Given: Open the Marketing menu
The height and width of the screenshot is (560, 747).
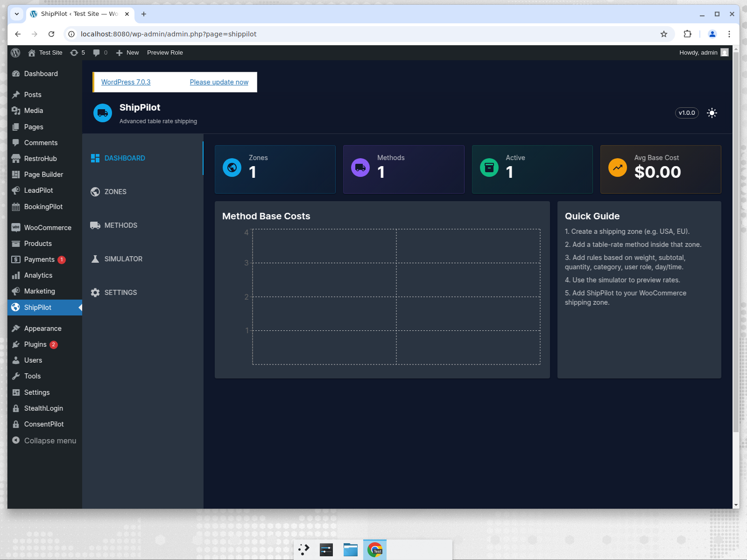Looking at the screenshot, I should pyautogui.click(x=45, y=291).
